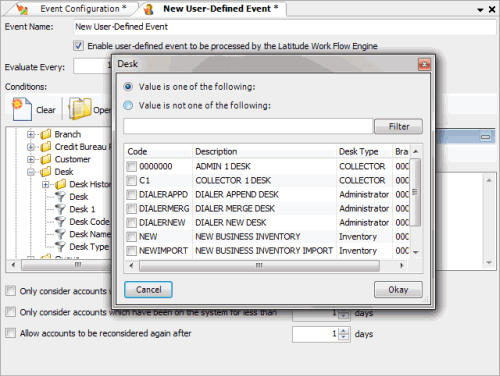Image resolution: width=500 pixels, height=376 pixels.
Task: Click the Desk list vertical scrollbar thumb
Action: click(415, 192)
